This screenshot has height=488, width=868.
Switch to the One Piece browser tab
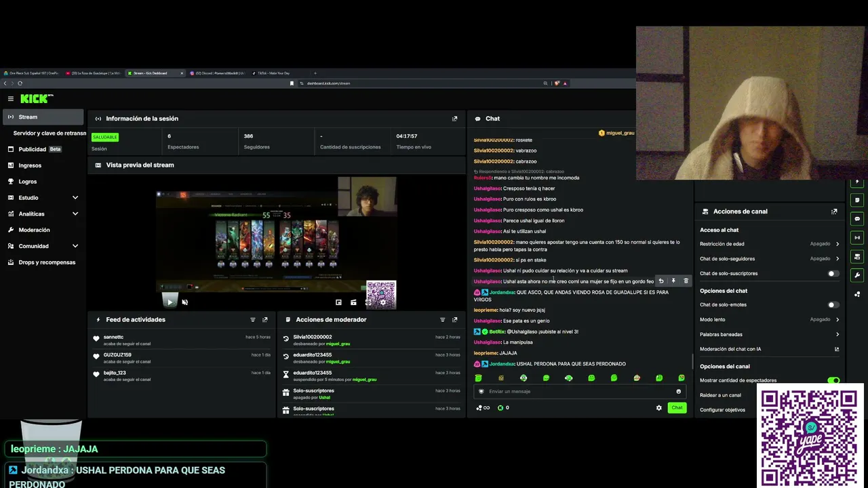pos(31,73)
